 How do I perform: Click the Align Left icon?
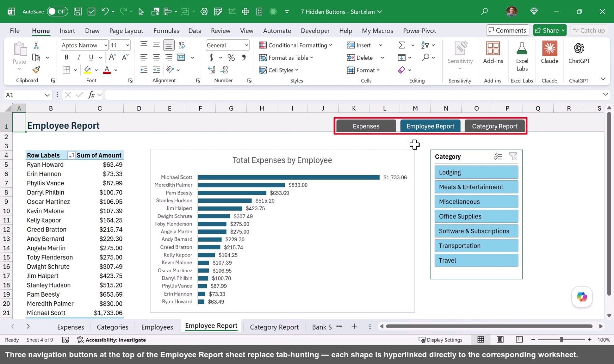click(x=144, y=57)
